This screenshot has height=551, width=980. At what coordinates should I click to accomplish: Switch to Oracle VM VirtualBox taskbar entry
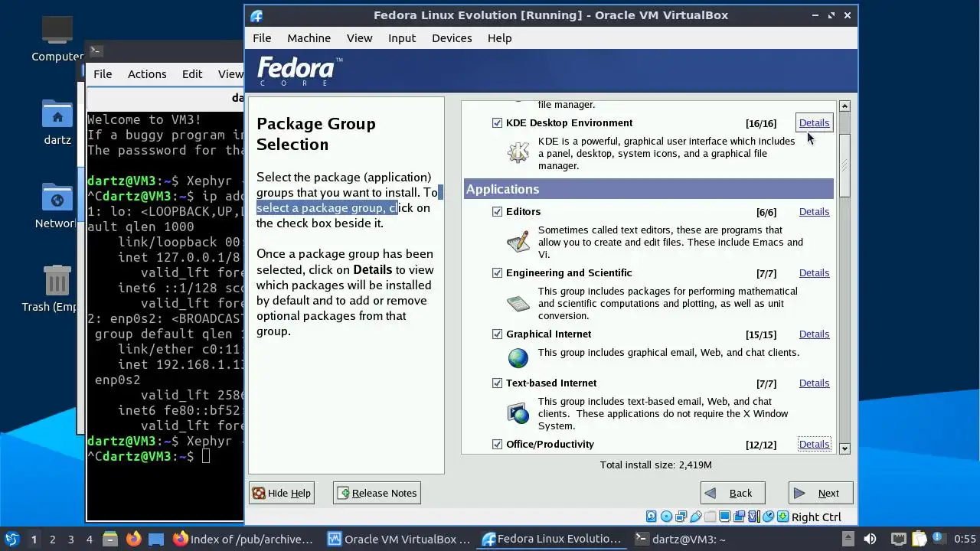point(399,540)
